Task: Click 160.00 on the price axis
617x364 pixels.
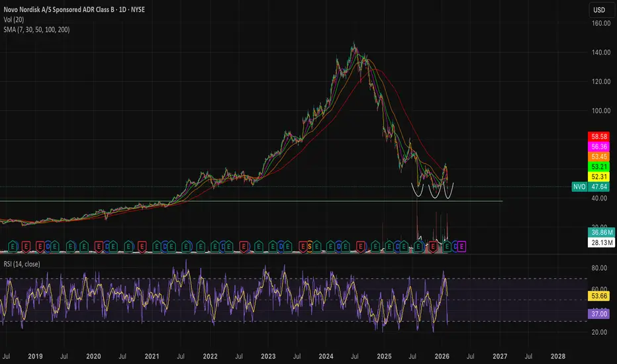Action: pos(601,23)
